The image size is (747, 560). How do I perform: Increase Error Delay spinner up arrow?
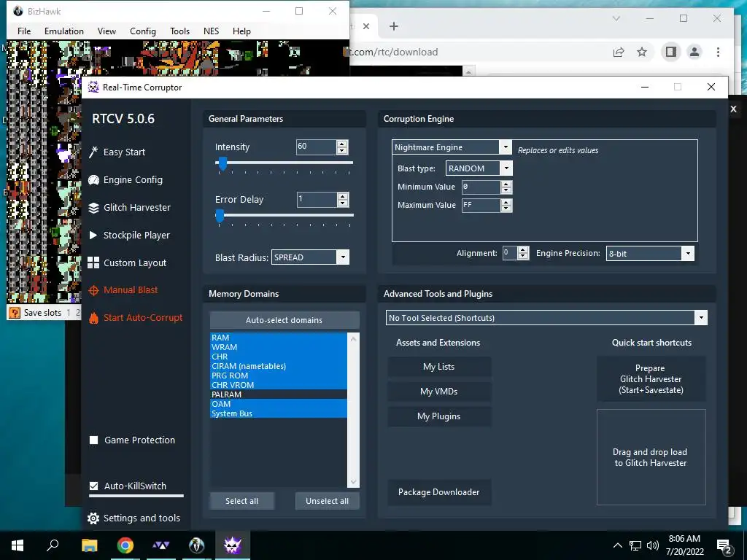[342, 196]
